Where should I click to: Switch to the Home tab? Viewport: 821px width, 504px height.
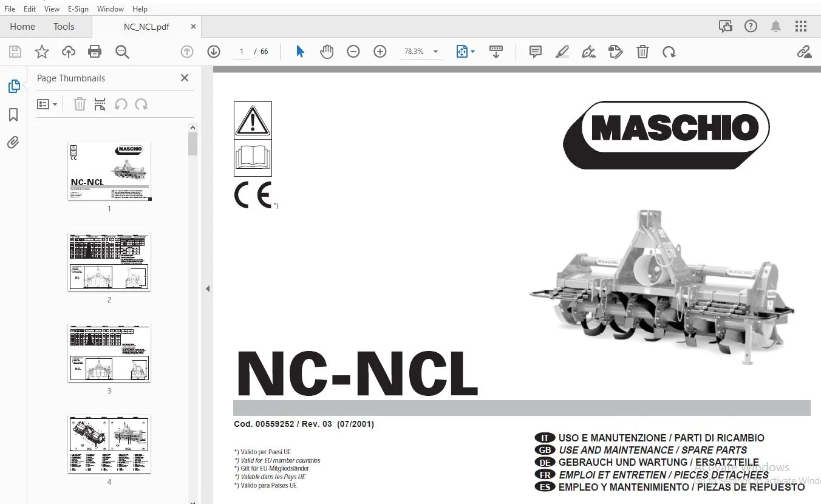point(22,27)
